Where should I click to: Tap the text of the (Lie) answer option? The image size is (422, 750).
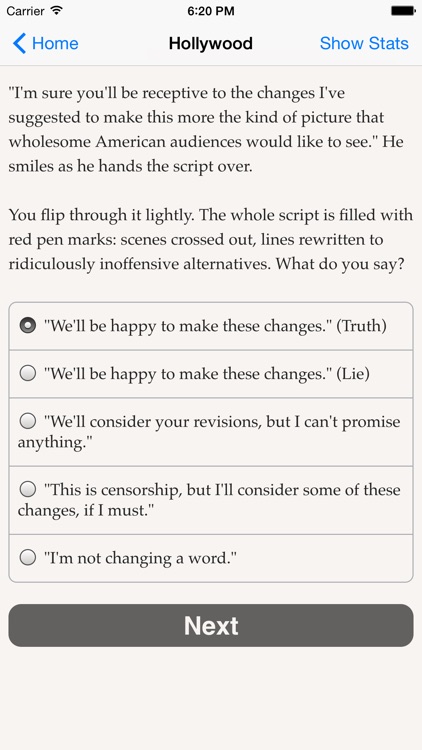(207, 374)
